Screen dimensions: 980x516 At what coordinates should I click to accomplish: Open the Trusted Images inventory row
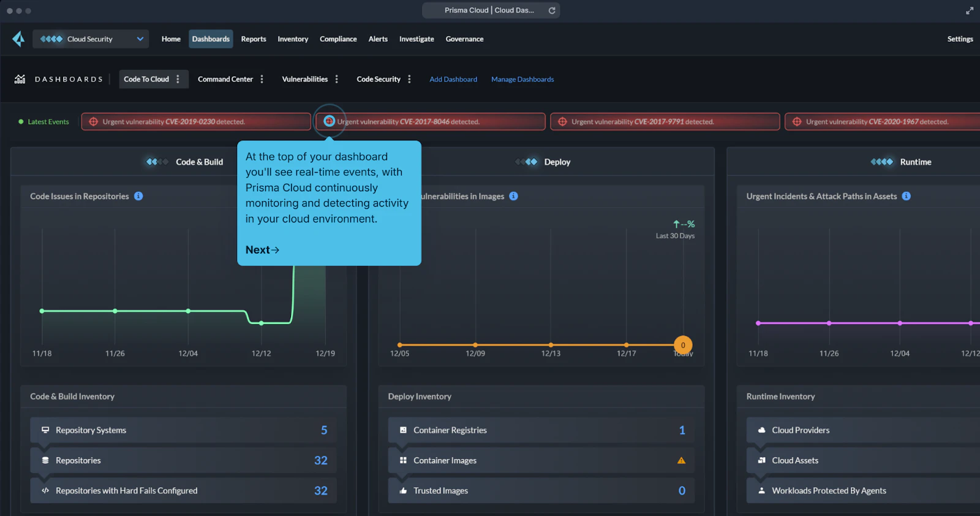point(541,490)
